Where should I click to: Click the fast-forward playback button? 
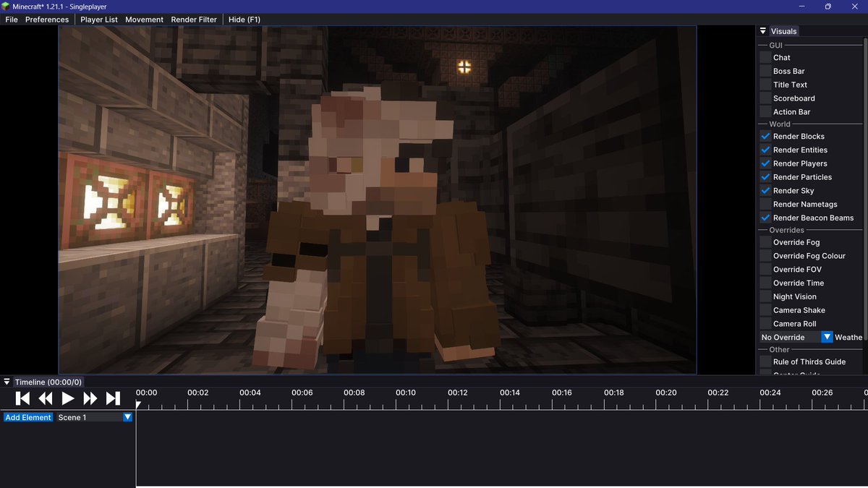90,398
